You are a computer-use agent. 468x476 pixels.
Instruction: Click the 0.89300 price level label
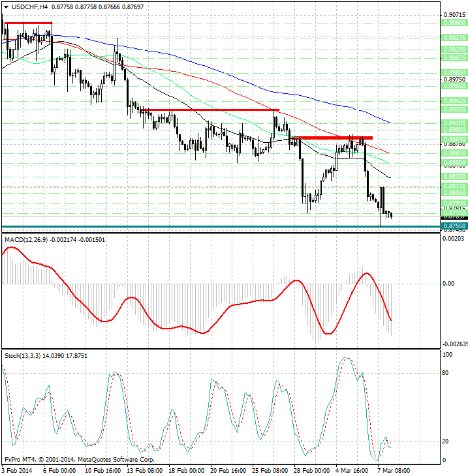coord(454,110)
